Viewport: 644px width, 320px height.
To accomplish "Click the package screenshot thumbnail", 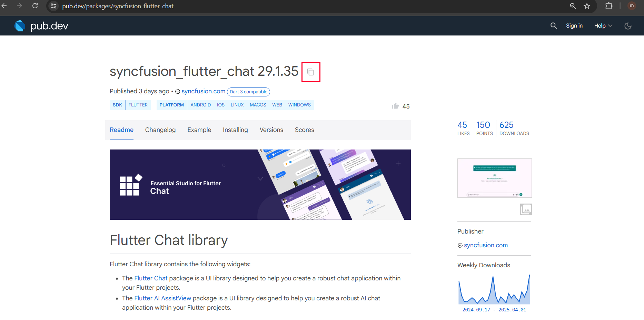I will pos(494,178).
